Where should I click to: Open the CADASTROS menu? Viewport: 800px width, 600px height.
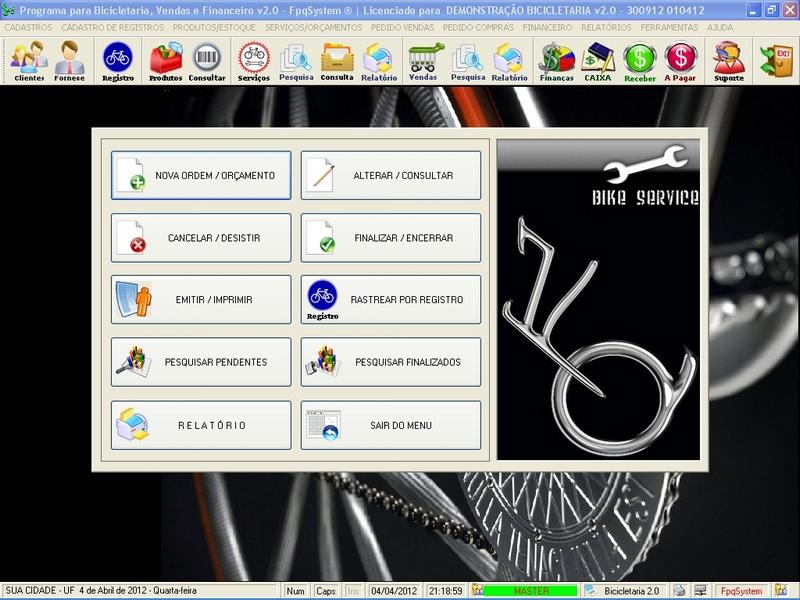28,27
